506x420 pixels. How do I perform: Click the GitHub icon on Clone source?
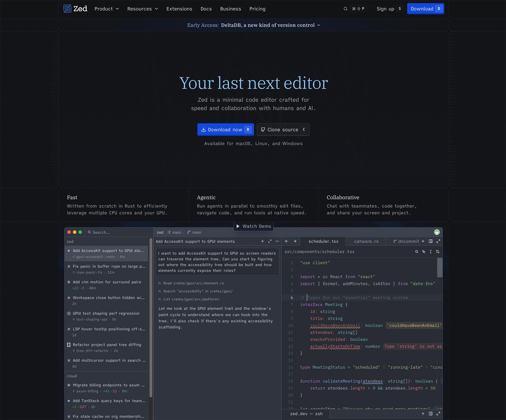[x=263, y=130]
